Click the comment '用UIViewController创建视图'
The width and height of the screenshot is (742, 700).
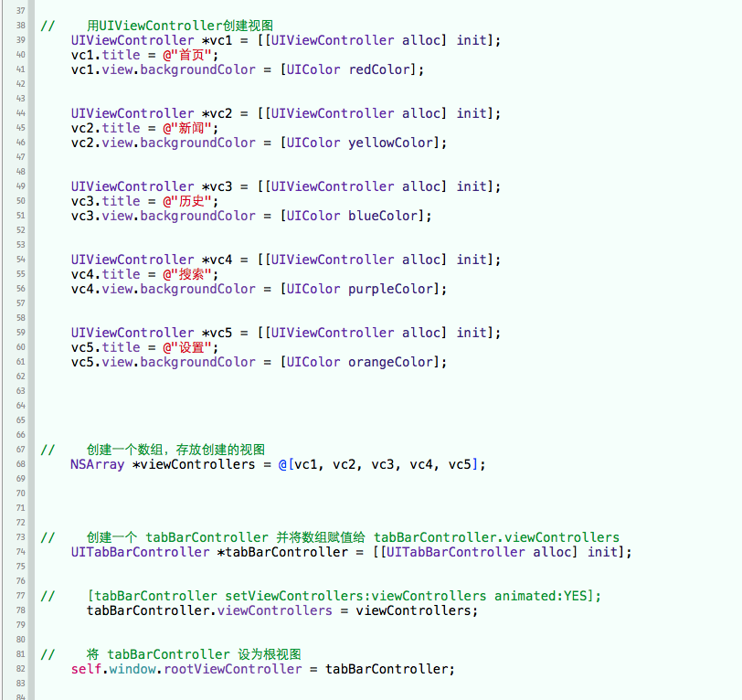[x=180, y=26]
